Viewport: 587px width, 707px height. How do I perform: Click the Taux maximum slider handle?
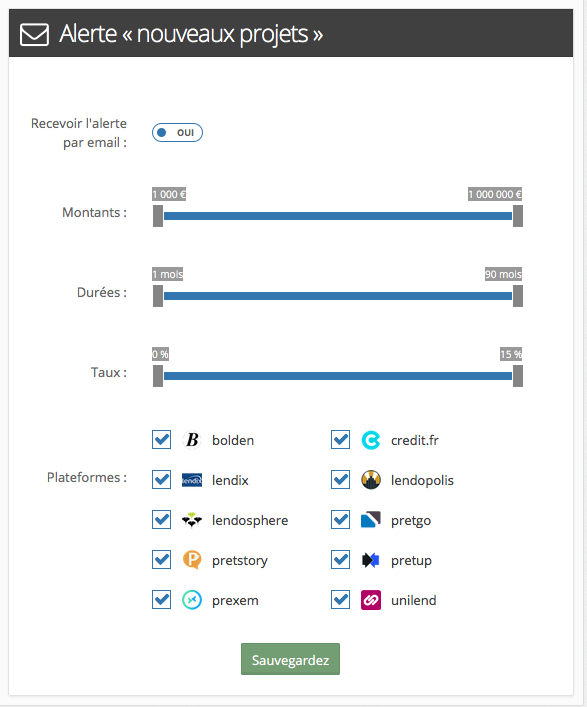pyautogui.click(x=518, y=376)
